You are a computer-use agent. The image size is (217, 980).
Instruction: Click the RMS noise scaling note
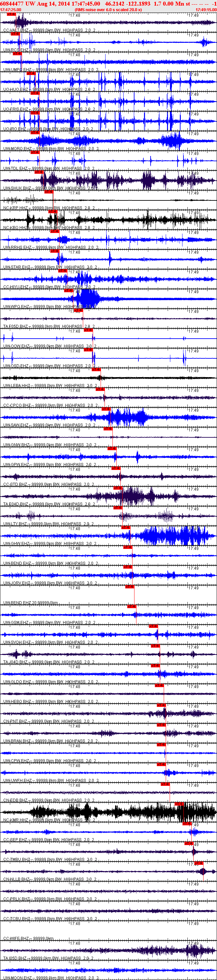[x=108, y=10]
